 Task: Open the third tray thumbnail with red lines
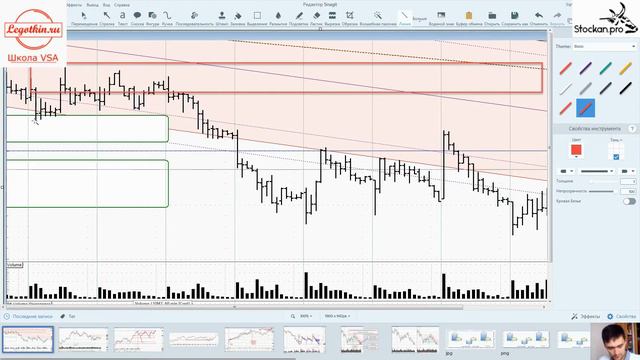(138, 339)
